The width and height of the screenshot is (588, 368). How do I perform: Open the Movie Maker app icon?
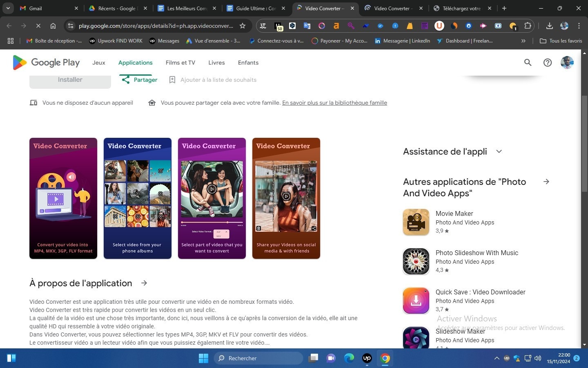(x=416, y=222)
